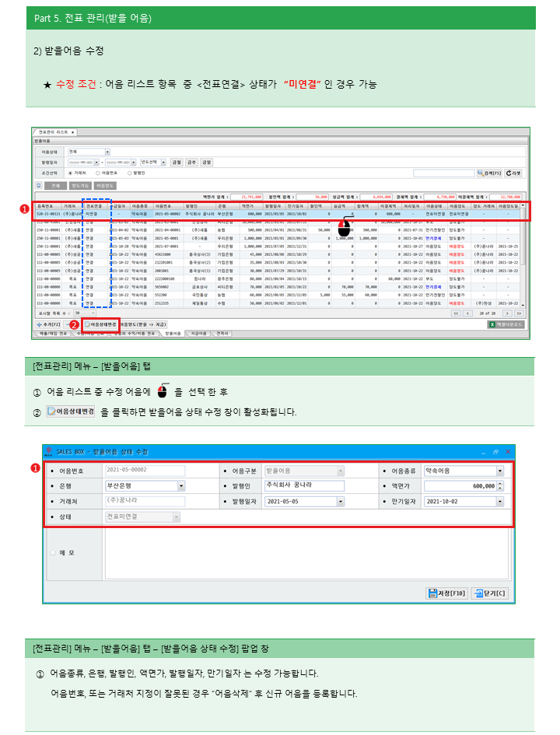Click the 추가[F2] add button
This screenshot has height=735, width=560.
(49, 324)
